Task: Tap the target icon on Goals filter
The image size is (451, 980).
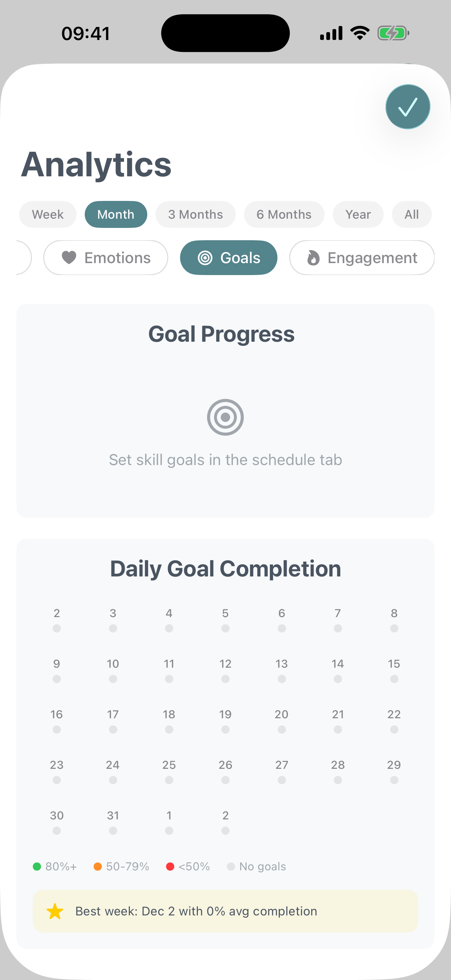Action: click(204, 258)
